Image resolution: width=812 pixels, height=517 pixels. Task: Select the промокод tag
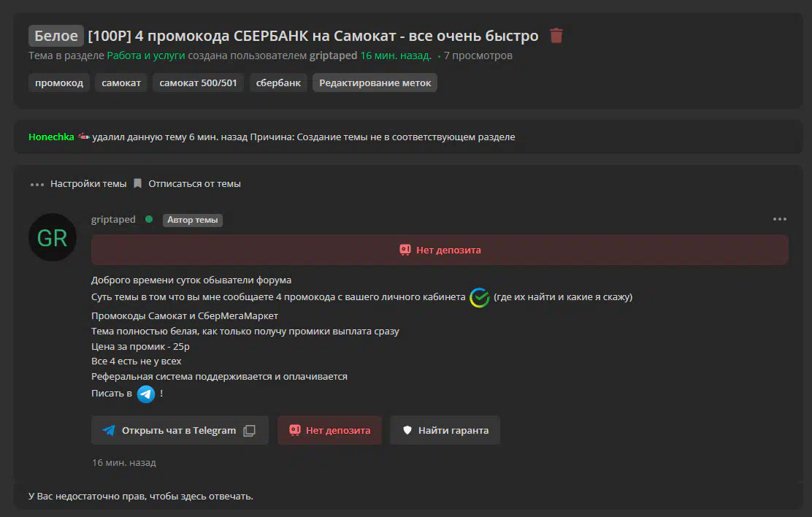[59, 83]
